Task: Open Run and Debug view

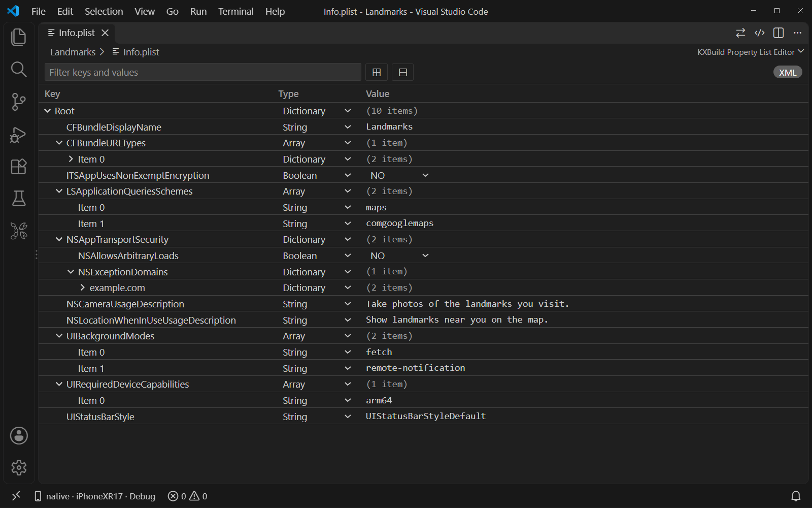Action: click(19, 134)
